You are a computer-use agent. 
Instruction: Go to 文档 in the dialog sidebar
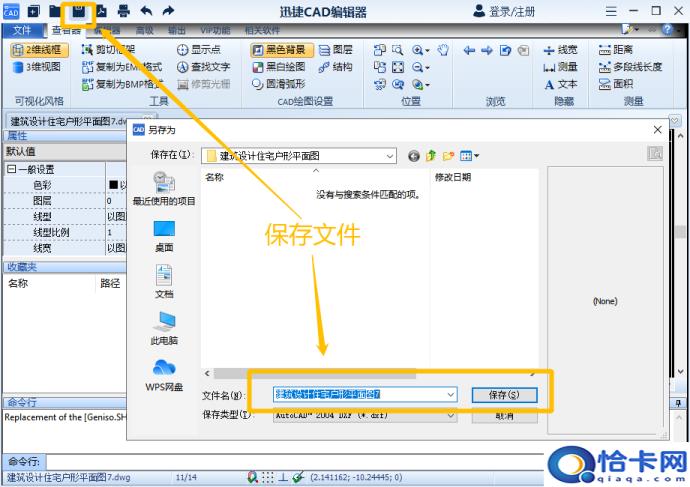tap(164, 282)
